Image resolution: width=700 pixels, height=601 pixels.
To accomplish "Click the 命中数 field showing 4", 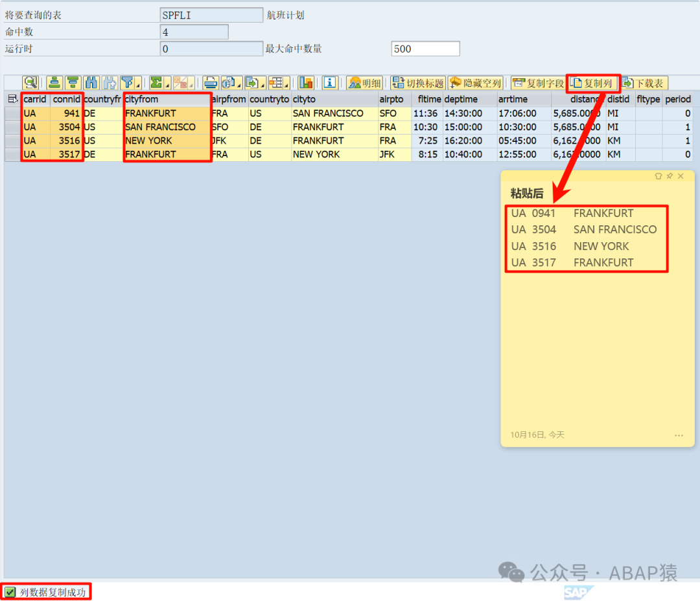I will pos(194,32).
